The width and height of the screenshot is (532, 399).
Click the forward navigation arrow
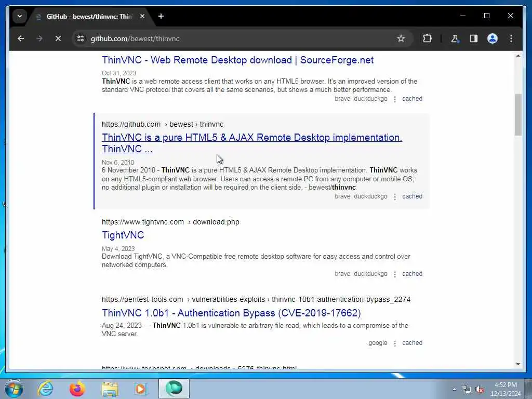(39, 38)
